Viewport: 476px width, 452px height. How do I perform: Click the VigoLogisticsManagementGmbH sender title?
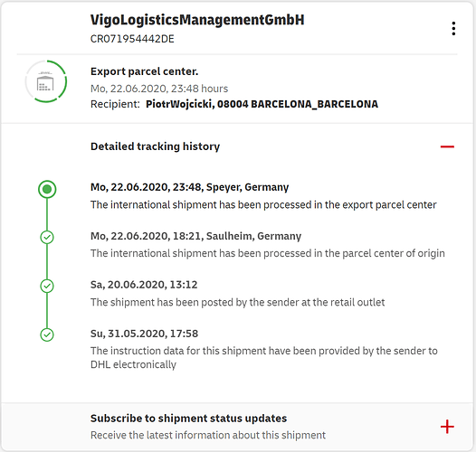point(197,20)
